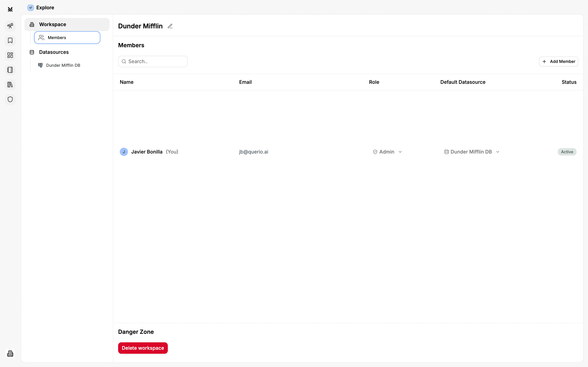This screenshot has height=367, width=588.
Task: Click the J avatar for Javier Bonilla
Action: pos(124,152)
